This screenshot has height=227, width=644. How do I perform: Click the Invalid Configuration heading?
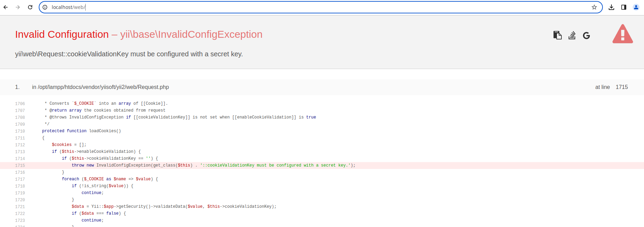coord(62,34)
